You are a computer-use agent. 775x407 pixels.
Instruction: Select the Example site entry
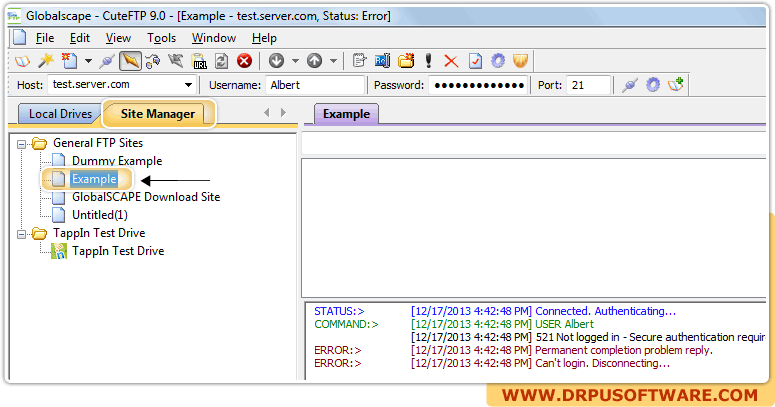(94, 179)
